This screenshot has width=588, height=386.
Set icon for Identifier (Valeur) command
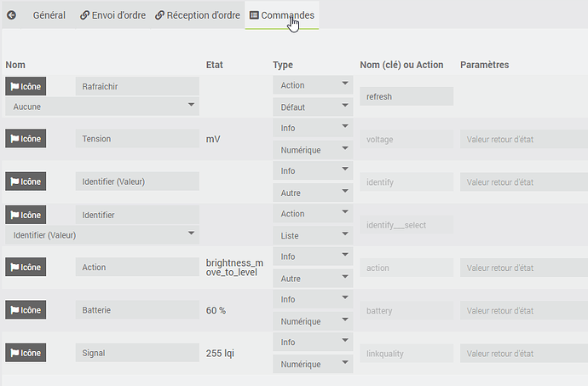[x=26, y=181]
